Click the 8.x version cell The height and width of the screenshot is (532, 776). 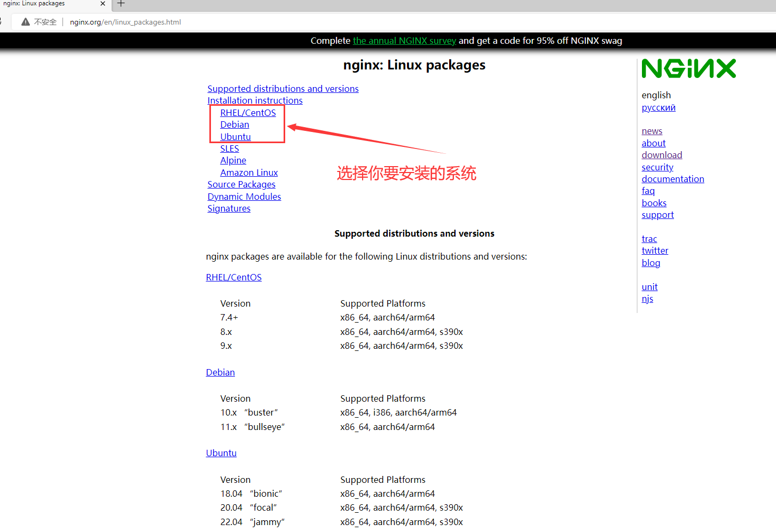point(226,332)
